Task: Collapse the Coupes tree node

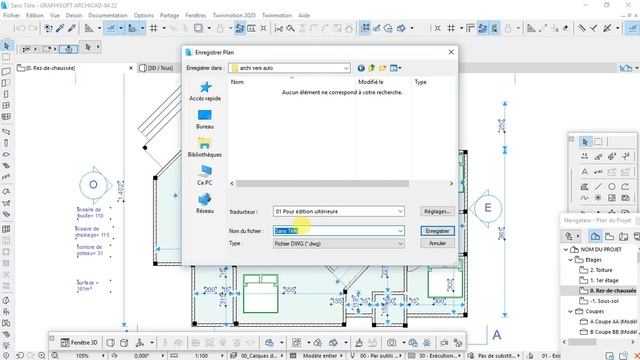Action: tap(571, 311)
